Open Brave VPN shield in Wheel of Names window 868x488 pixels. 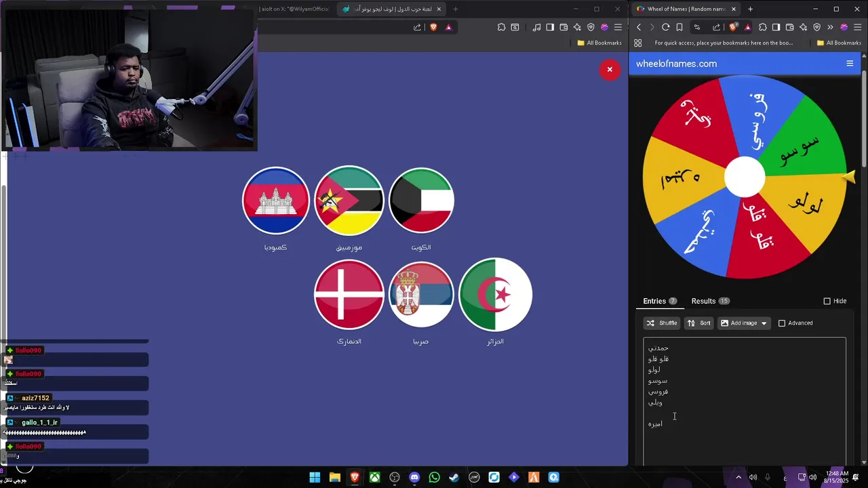[x=817, y=27]
